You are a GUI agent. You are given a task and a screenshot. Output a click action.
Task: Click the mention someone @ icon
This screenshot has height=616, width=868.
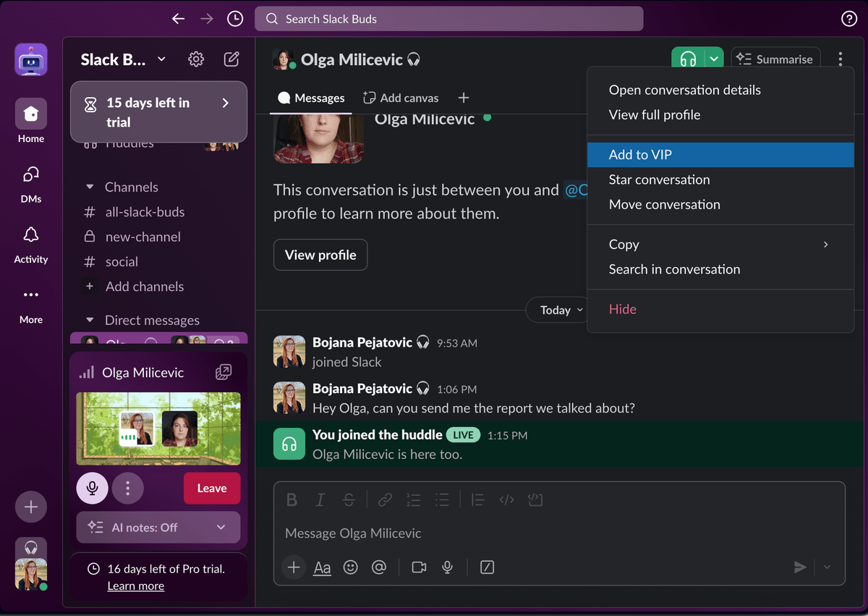point(379,568)
